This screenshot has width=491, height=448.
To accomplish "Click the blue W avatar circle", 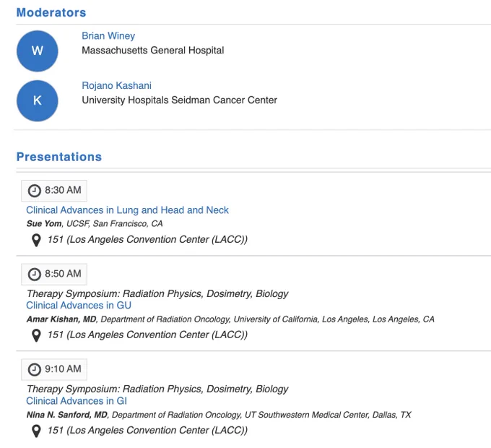I will click(38, 51).
